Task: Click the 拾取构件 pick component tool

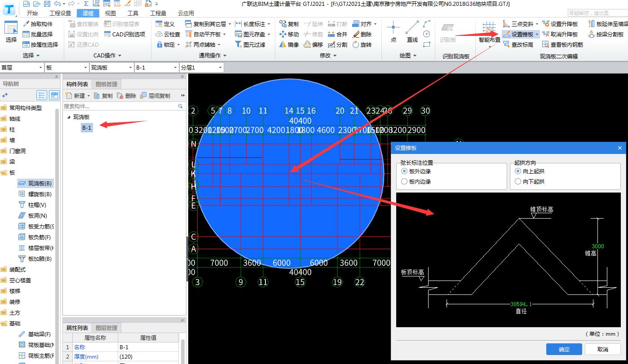Action: 38,24
